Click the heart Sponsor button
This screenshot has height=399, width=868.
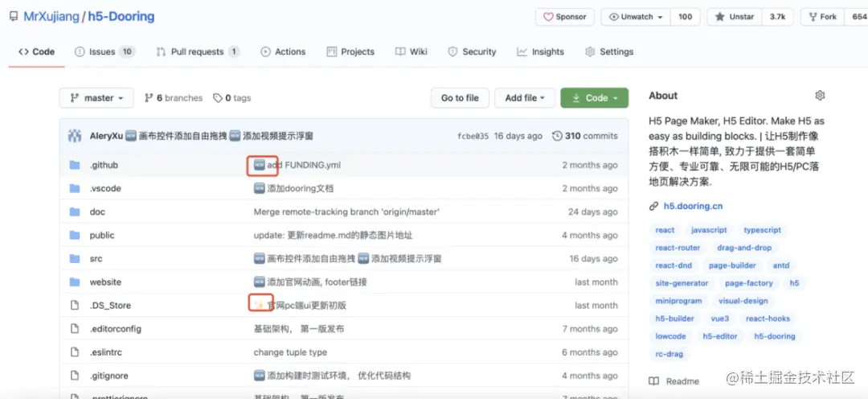pos(565,17)
